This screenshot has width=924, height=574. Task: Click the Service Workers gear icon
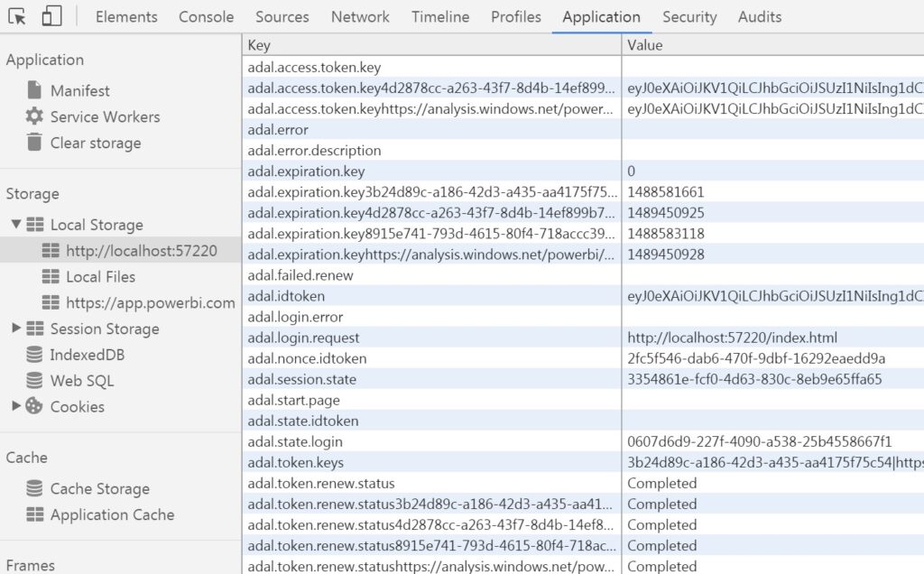pos(34,116)
